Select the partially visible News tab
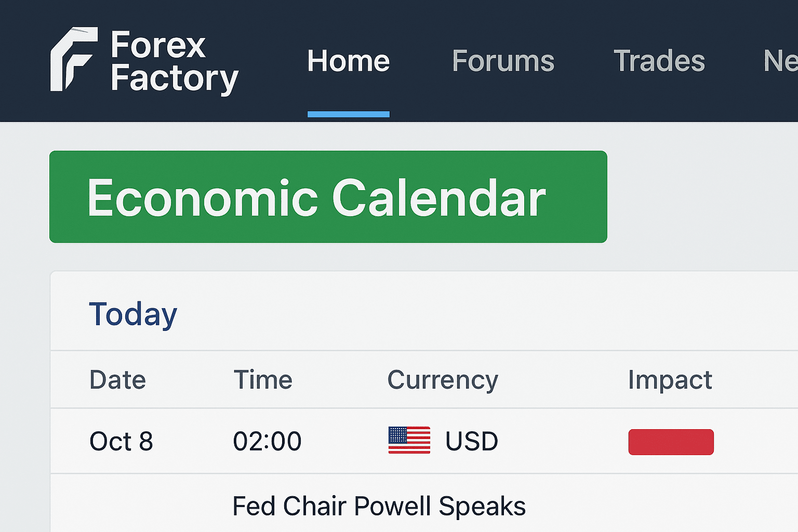798x532 pixels. (780, 61)
